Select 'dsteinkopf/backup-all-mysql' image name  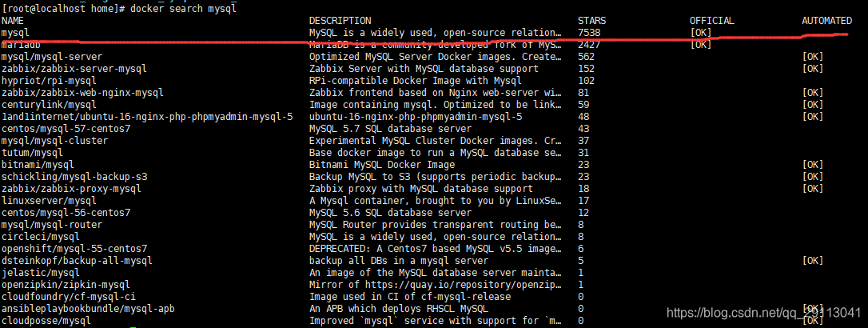(77, 261)
